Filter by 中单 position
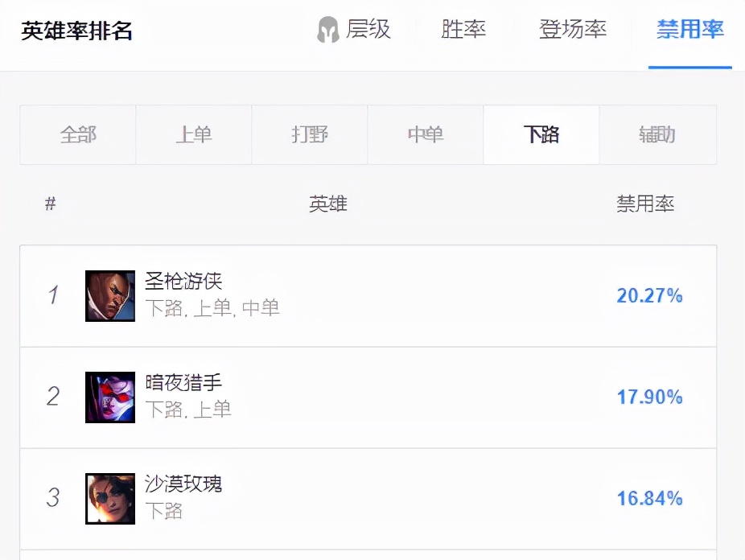 426,135
